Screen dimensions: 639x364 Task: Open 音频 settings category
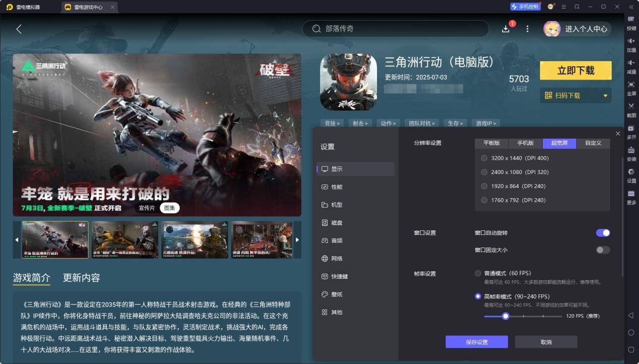point(356,240)
